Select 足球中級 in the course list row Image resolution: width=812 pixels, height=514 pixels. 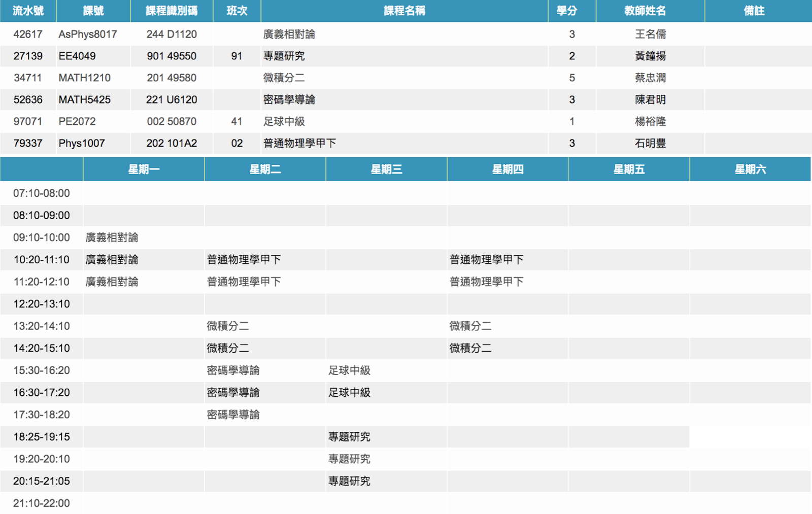(284, 121)
